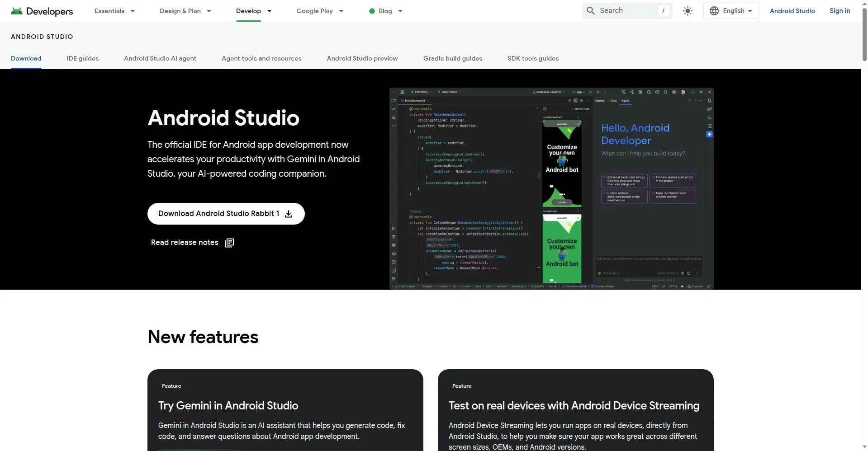
Task: Click the page vertical scrollbar
Action: pyautogui.click(x=864, y=34)
